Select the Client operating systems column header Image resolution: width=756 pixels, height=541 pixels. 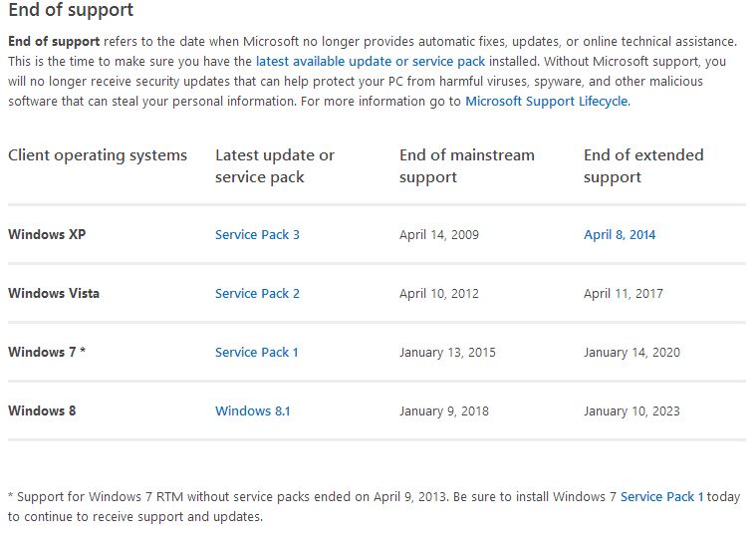click(98, 155)
